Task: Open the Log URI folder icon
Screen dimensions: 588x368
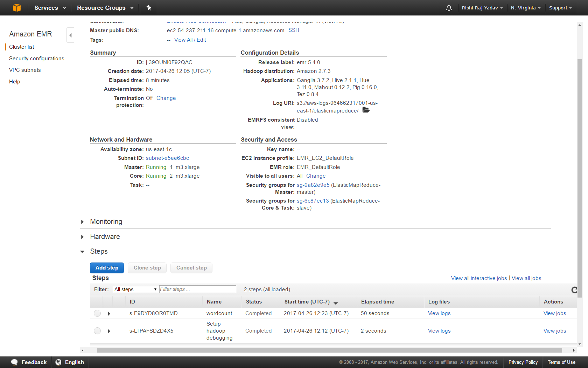Action: 366,110
